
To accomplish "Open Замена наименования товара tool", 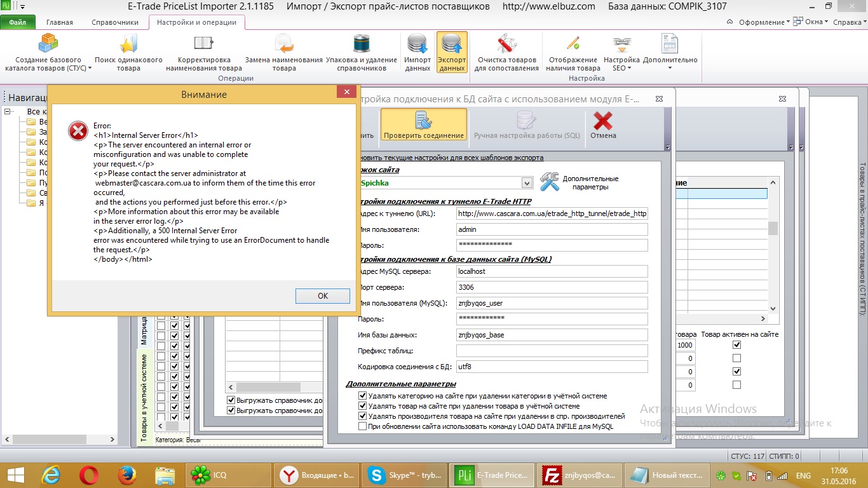I will coord(284,52).
